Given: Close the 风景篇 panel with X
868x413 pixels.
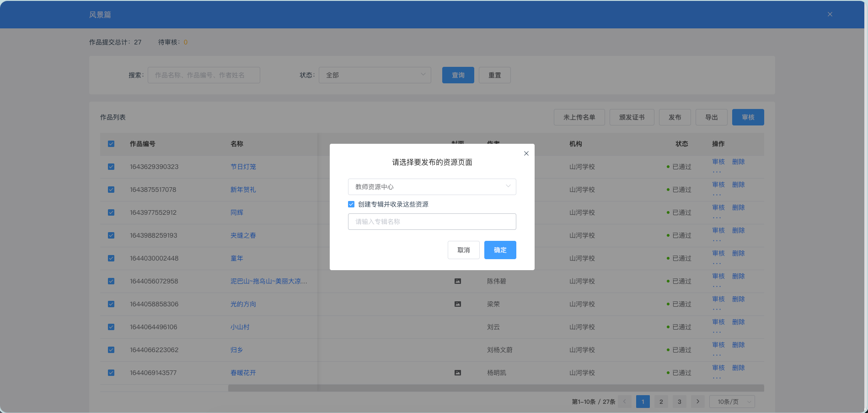Looking at the screenshot, I should [x=830, y=14].
